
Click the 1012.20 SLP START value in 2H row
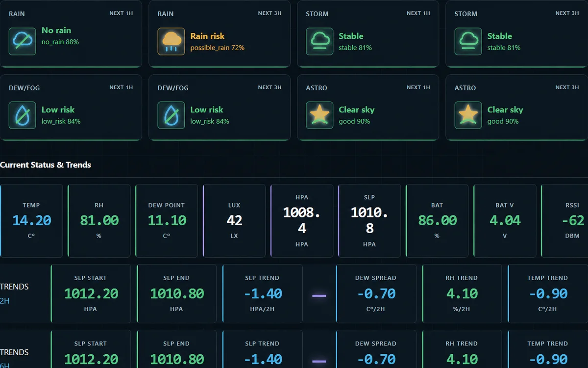(91, 294)
